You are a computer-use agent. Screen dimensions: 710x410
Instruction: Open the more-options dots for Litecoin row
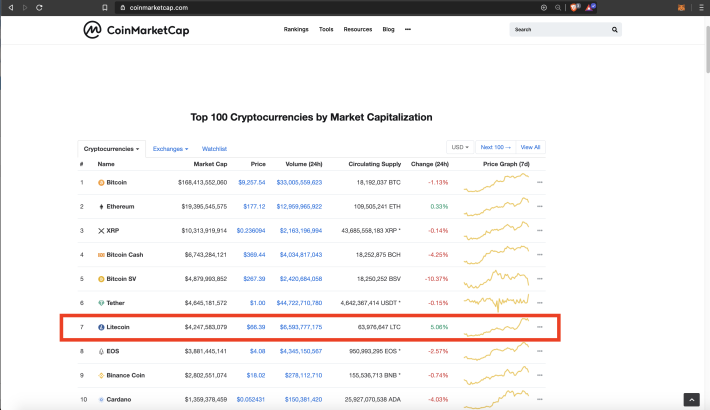(x=540, y=327)
